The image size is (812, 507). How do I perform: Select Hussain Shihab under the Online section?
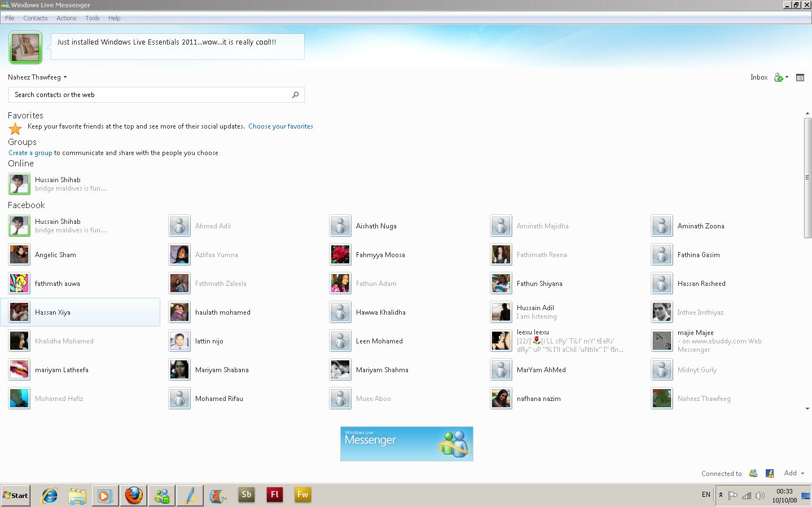(58, 184)
